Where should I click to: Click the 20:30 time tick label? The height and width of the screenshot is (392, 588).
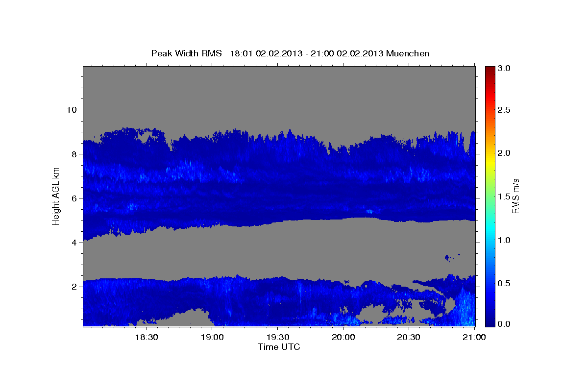click(409, 337)
